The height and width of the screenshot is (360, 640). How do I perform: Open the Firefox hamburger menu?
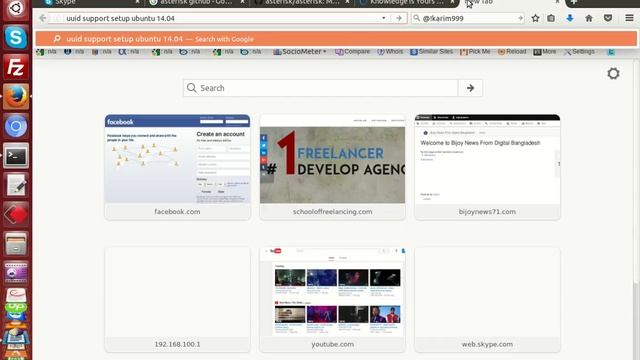pos(629,18)
